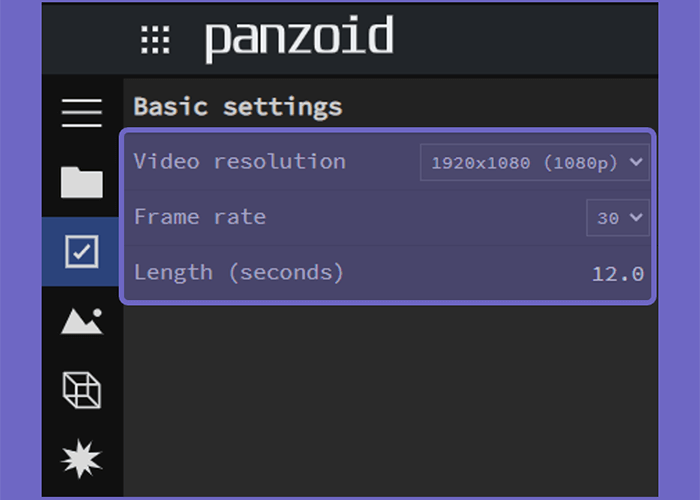Open the mountain image background icon

(x=82, y=321)
